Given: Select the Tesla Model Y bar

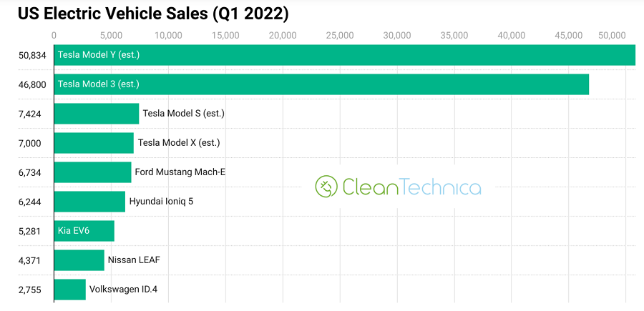Looking at the screenshot, I should pyautogui.click(x=343, y=55).
